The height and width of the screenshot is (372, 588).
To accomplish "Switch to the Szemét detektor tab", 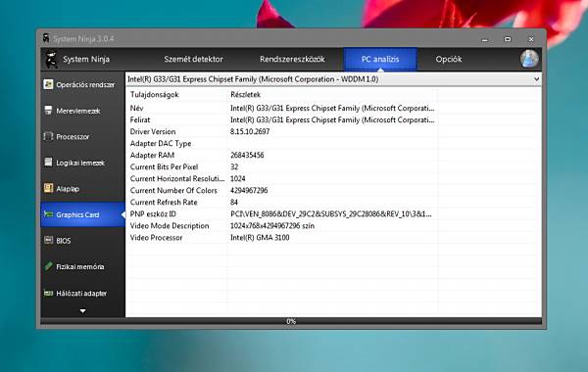I will 193,59.
